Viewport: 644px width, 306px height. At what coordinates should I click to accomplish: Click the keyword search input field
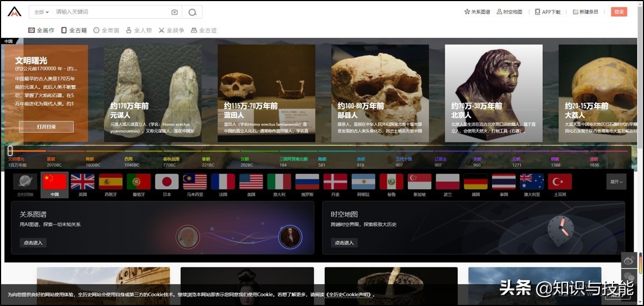[x=110, y=12]
